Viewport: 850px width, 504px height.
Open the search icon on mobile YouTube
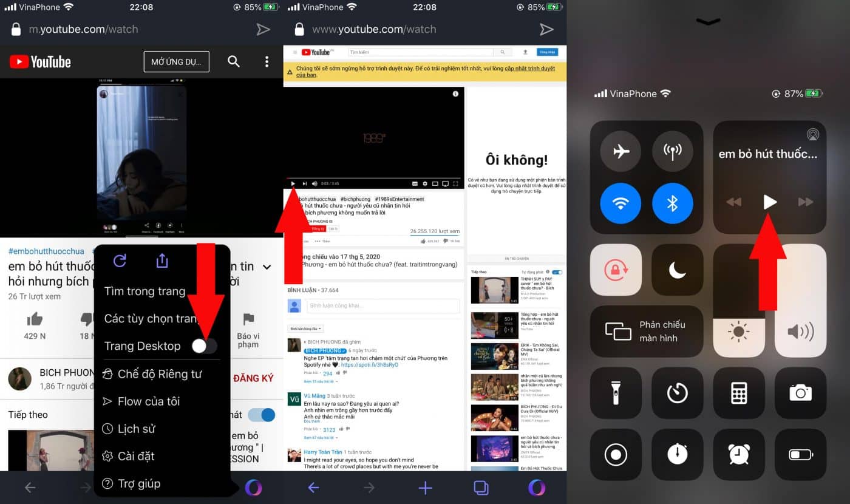[233, 61]
